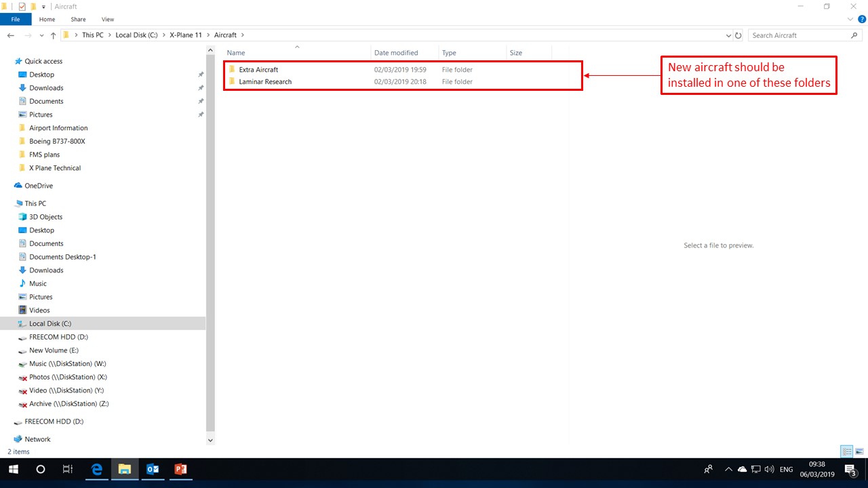Select OneDrive in navigation pane
Viewport: 868px width, 488px height.
click(39, 186)
